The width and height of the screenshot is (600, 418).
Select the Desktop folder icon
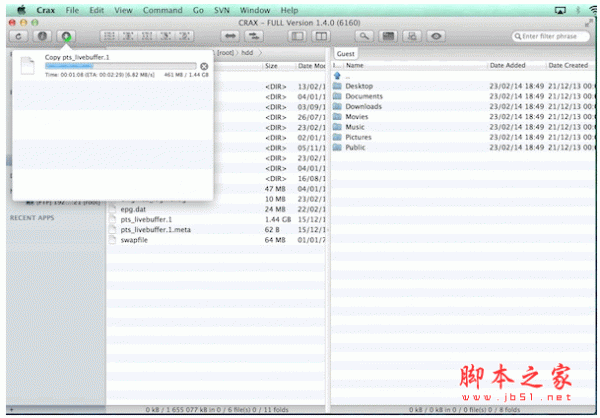click(337, 86)
